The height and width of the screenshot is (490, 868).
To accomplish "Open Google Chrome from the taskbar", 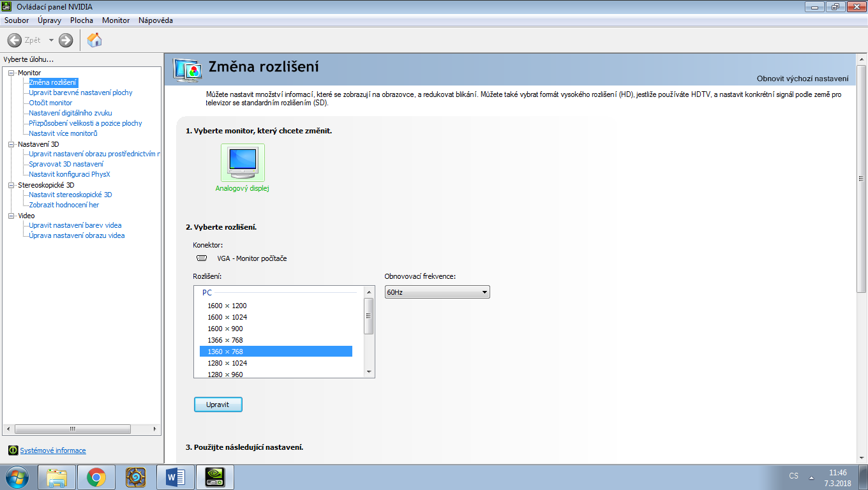I will (x=96, y=477).
